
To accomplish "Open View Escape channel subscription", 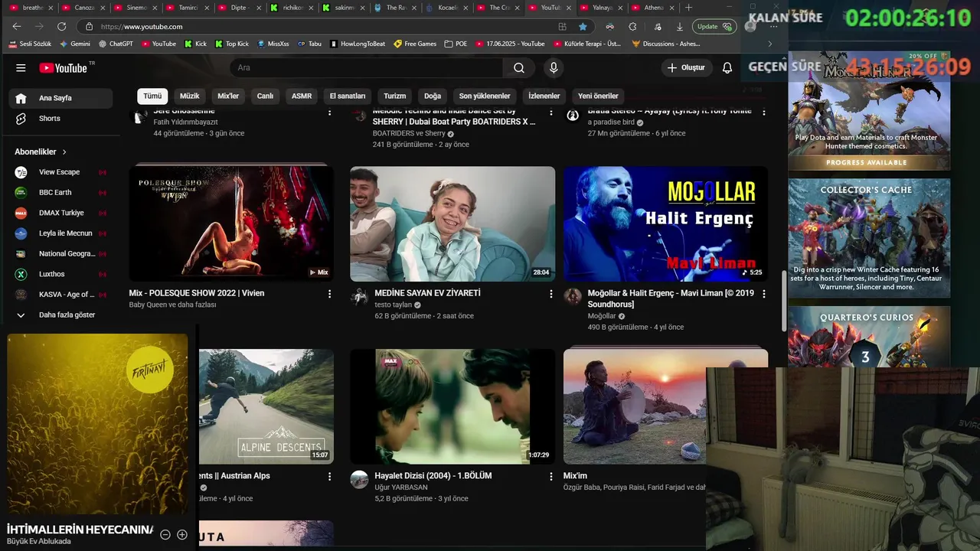I will click(60, 172).
